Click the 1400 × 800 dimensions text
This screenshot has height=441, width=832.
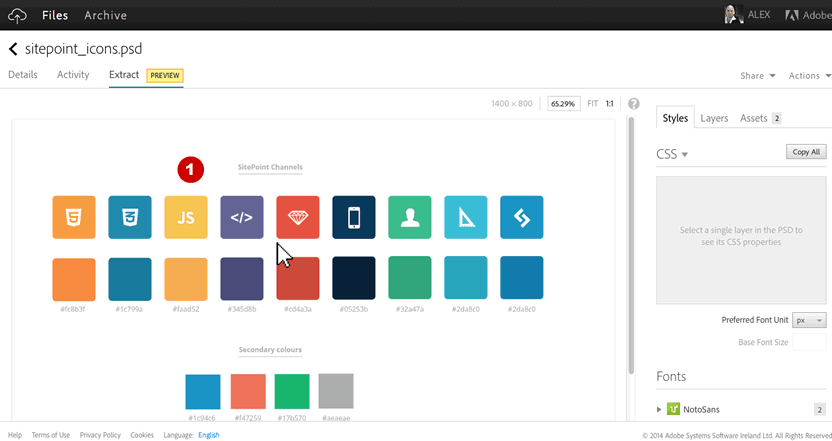(x=512, y=103)
